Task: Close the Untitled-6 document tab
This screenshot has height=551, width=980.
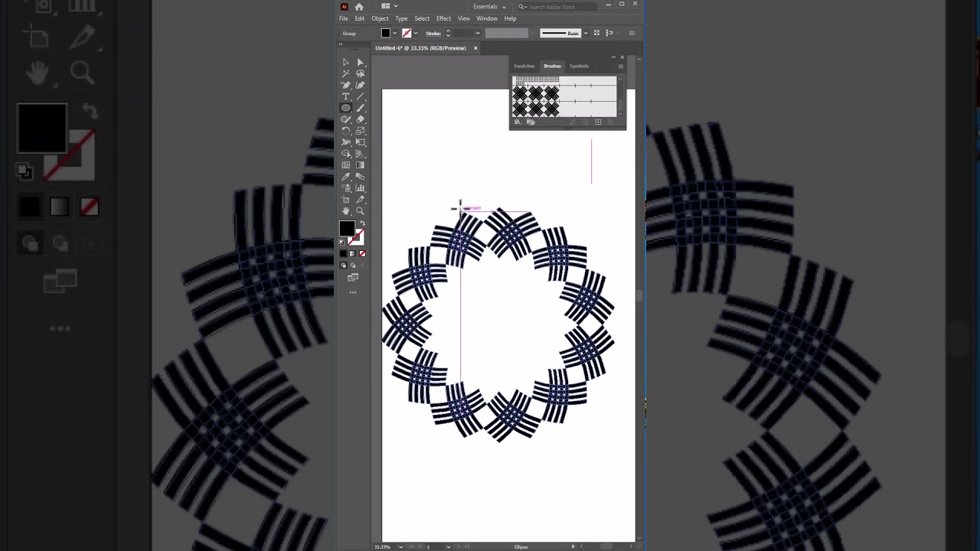Action: [475, 48]
